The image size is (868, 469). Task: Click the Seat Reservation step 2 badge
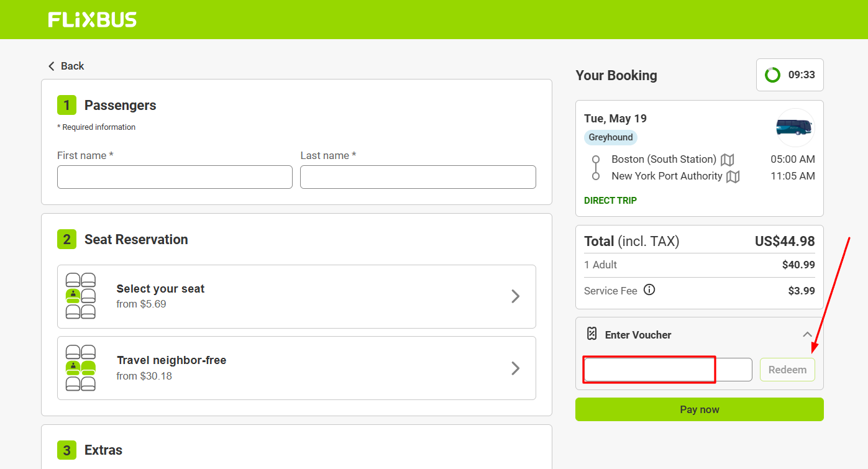pos(66,239)
